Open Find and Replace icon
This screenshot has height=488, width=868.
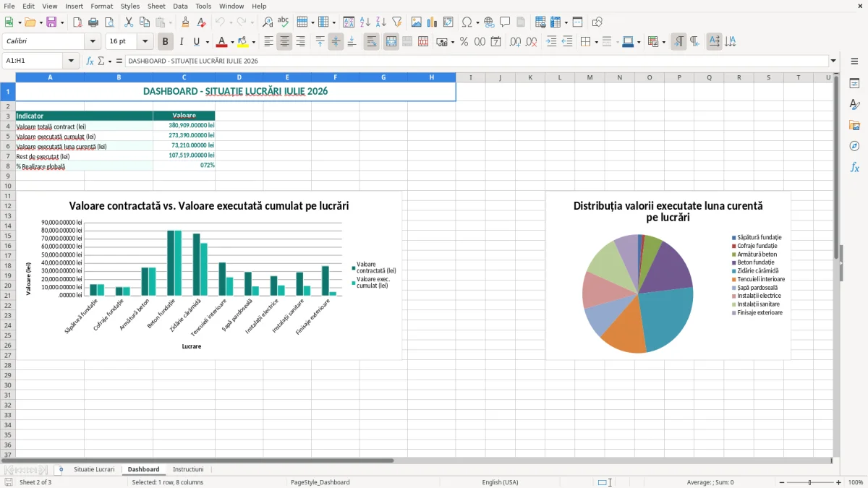[268, 22]
